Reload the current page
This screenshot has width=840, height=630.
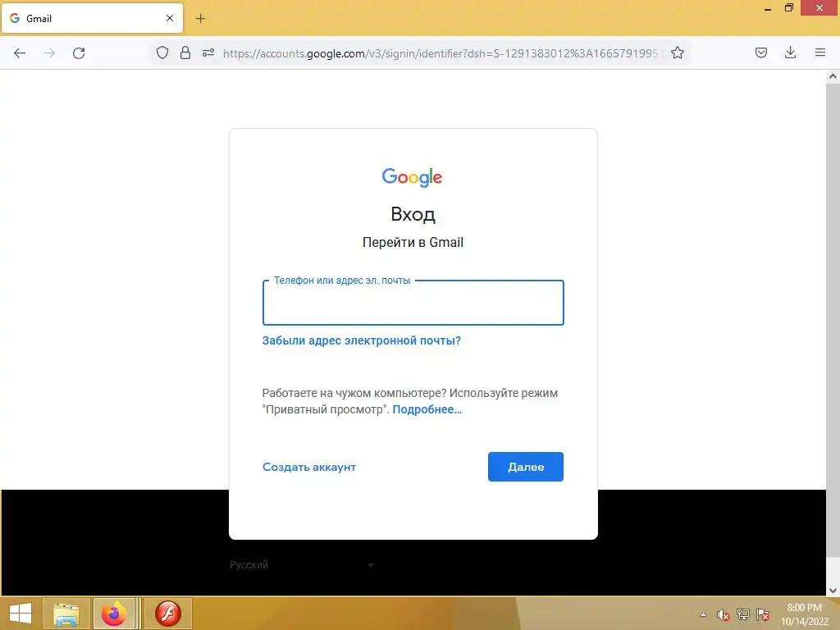(79, 53)
